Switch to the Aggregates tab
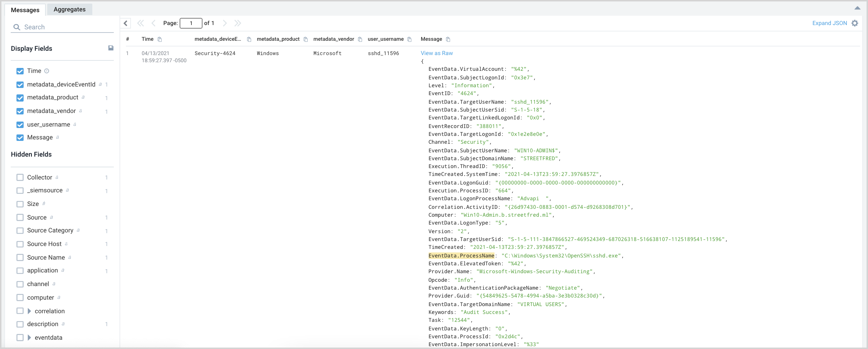This screenshot has width=868, height=349. coord(69,9)
